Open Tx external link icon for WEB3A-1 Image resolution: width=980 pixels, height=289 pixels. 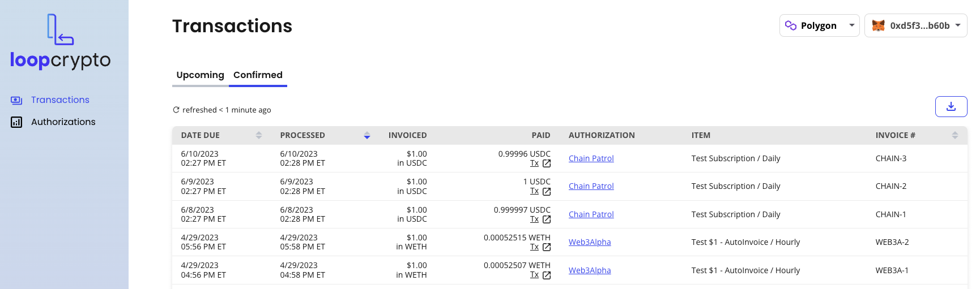click(x=547, y=275)
